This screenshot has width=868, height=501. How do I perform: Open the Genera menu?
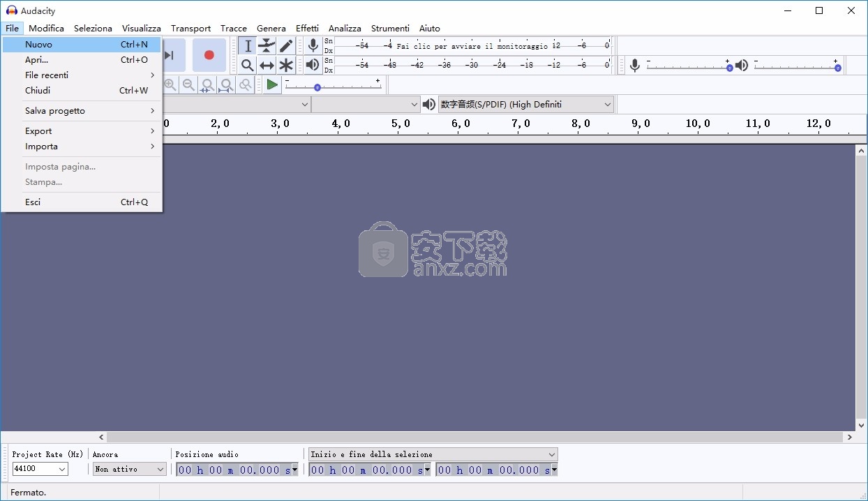tap(271, 29)
